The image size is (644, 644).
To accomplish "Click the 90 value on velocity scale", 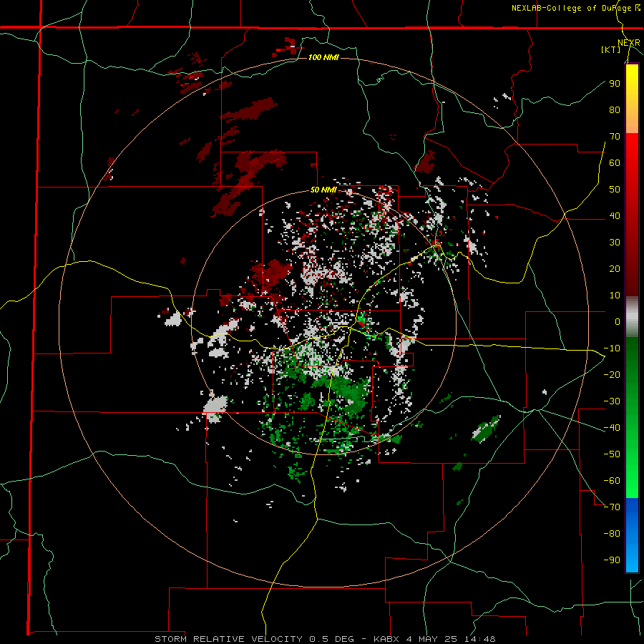I will 615,84.
